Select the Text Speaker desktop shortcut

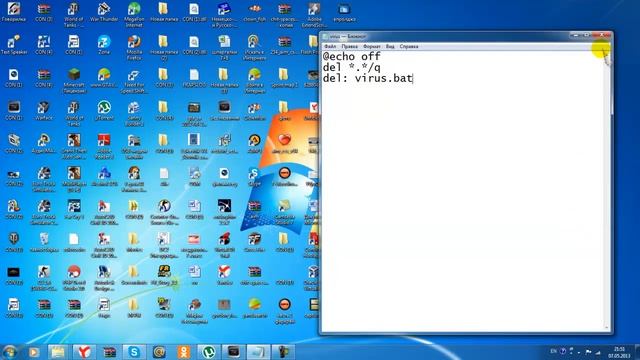click(x=14, y=45)
